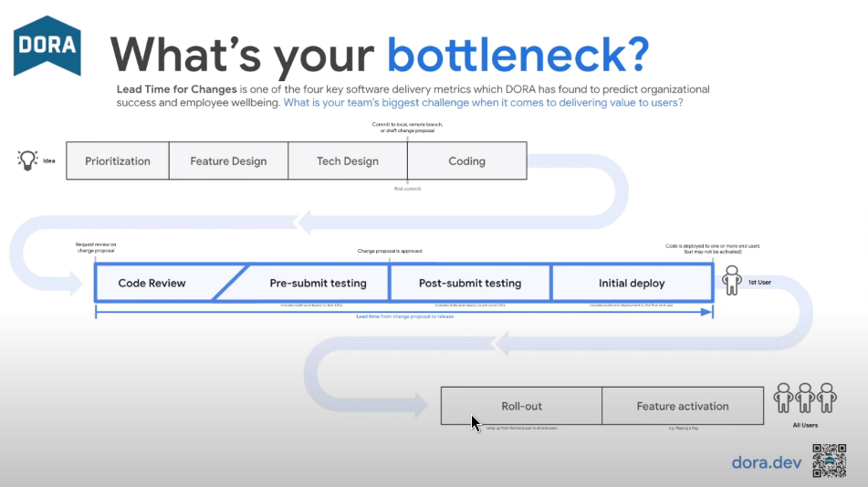Click the Tech Design stage box

(348, 161)
